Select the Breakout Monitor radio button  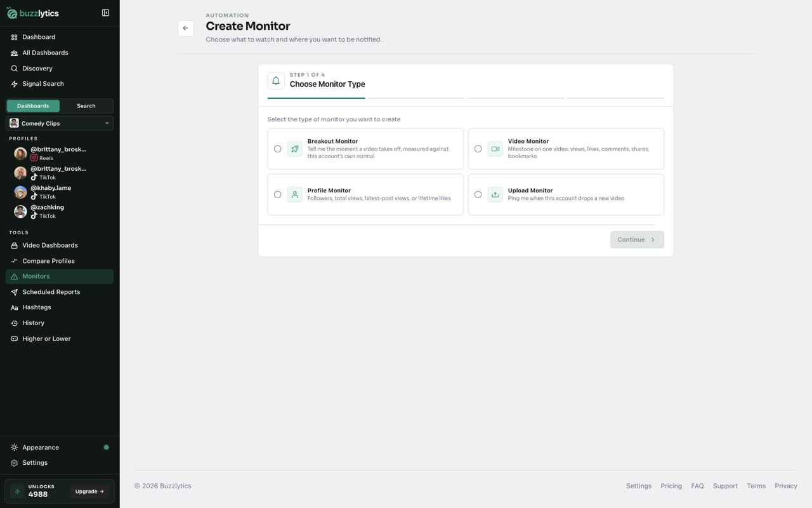click(277, 149)
